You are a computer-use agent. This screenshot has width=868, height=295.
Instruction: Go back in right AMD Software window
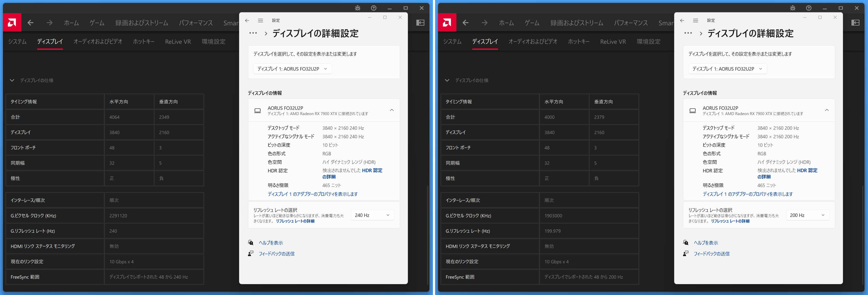(x=465, y=23)
